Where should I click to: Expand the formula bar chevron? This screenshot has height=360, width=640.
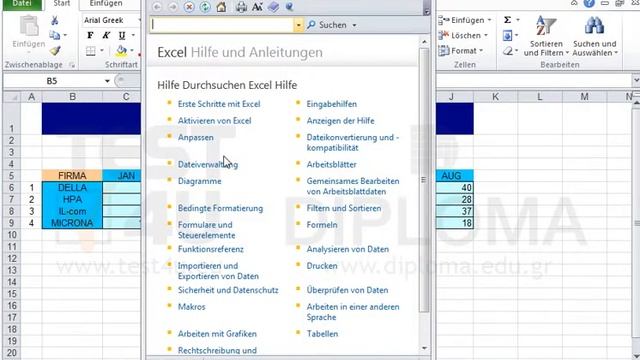tap(636, 80)
